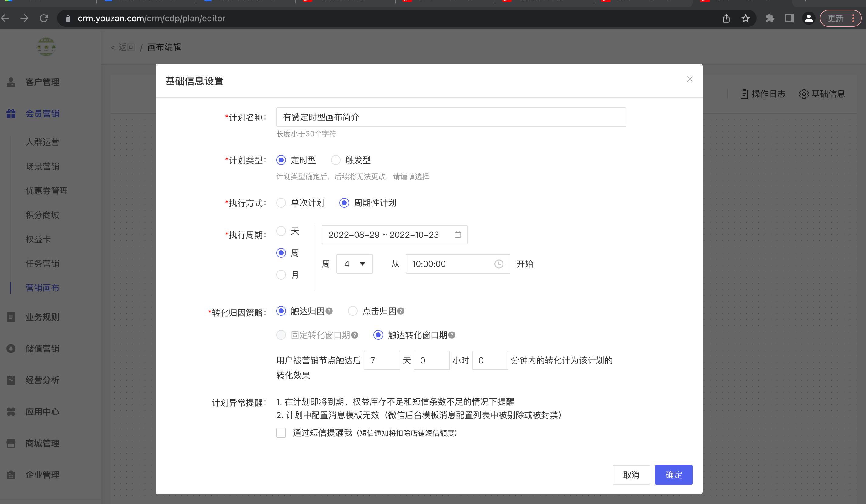
Task: Click help icon next to 触达转化窗口期
Action: [452, 335]
